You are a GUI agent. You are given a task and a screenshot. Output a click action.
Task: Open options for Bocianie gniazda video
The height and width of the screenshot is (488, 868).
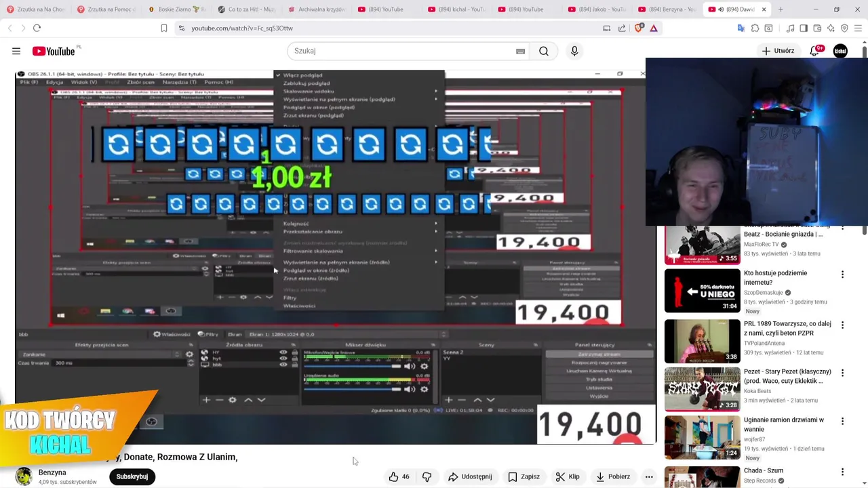(842, 228)
